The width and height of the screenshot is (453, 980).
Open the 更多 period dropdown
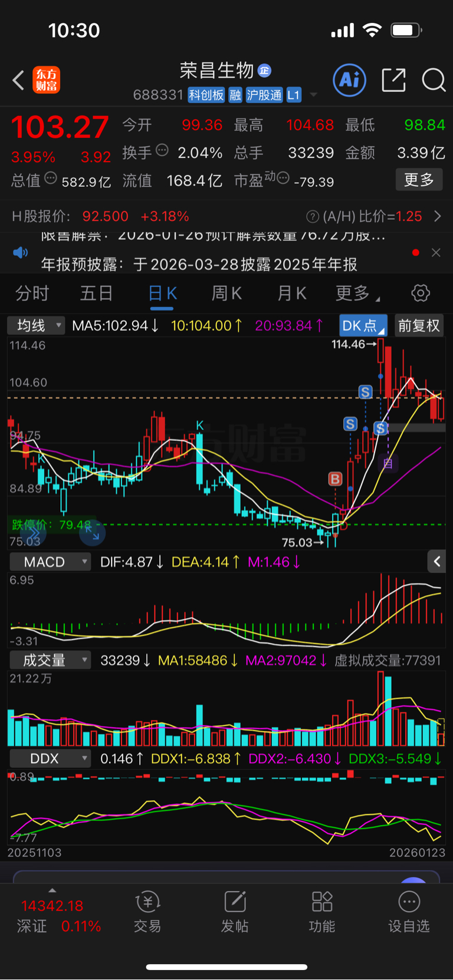(x=357, y=293)
